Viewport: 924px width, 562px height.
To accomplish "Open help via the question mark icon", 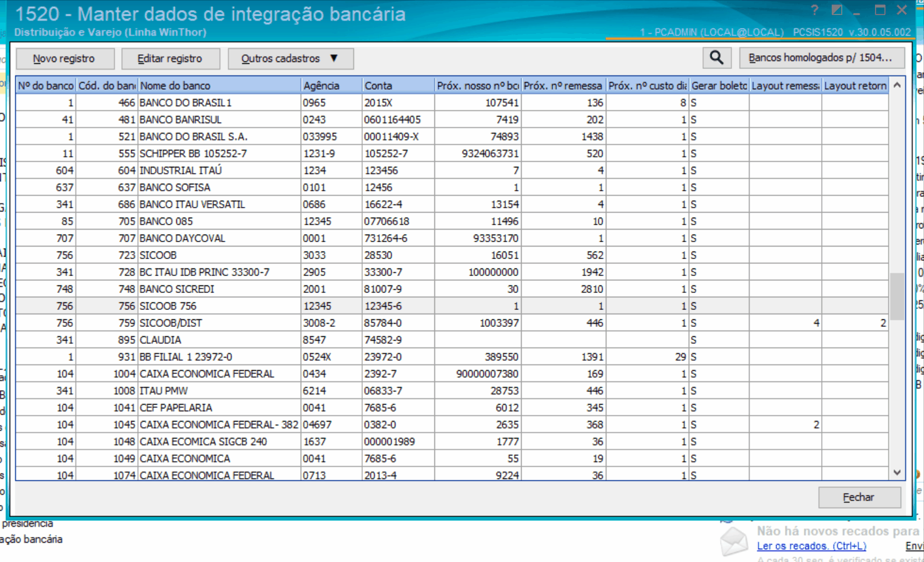I will [814, 9].
